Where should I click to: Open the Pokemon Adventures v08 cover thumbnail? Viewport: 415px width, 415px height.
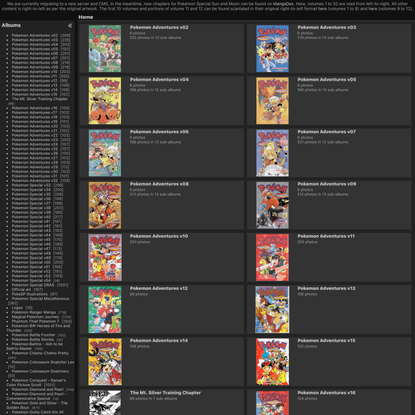(x=105, y=205)
